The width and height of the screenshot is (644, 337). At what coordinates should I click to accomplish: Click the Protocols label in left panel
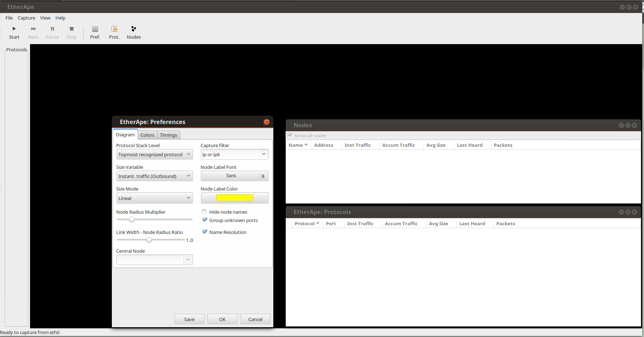17,50
